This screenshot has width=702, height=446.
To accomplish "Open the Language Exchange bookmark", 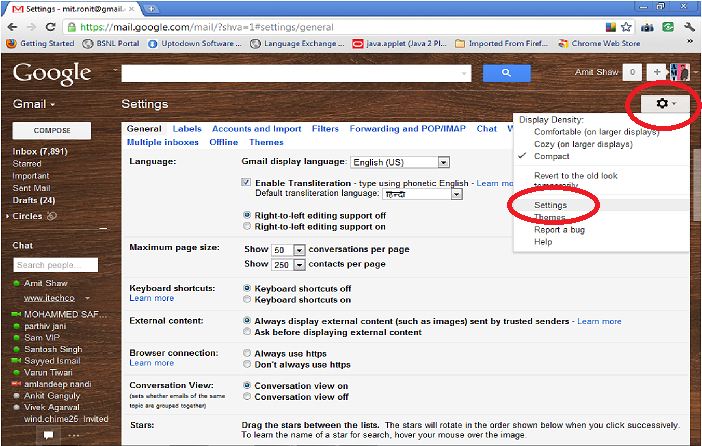I will [x=297, y=43].
